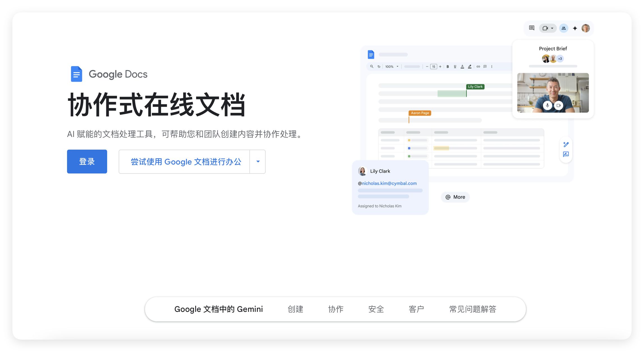Click the 登录 button
This screenshot has width=644, height=352.
pyautogui.click(x=87, y=162)
